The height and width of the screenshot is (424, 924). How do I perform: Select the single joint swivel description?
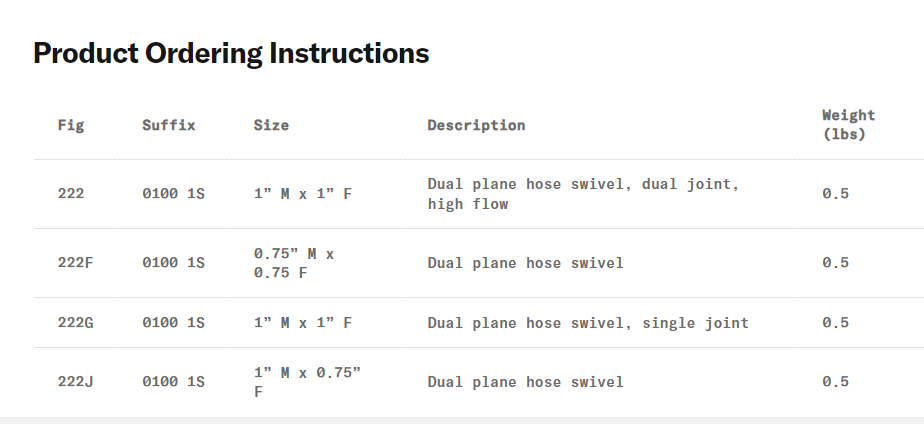(x=588, y=322)
